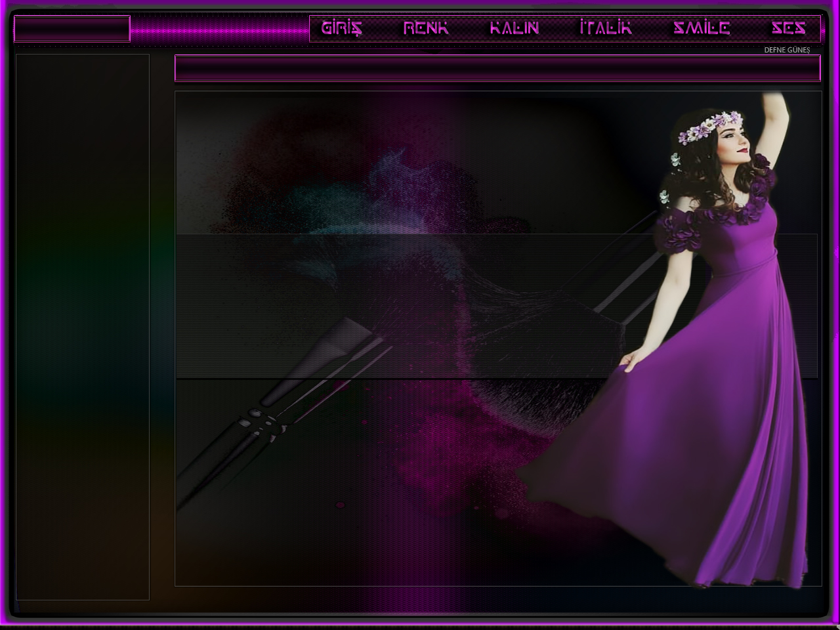This screenshot has width=840, height=630.
Task: Click the GİRİŞ login button
Action: point(341,28)
